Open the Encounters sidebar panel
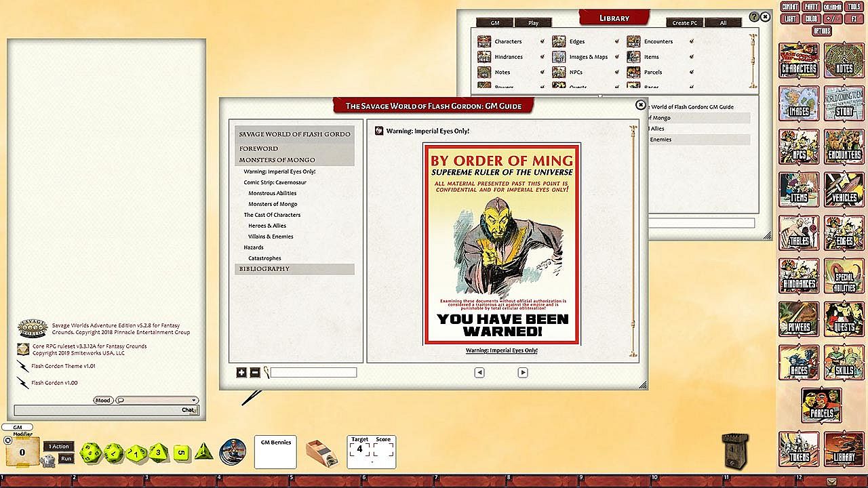 tap(844, 148)
